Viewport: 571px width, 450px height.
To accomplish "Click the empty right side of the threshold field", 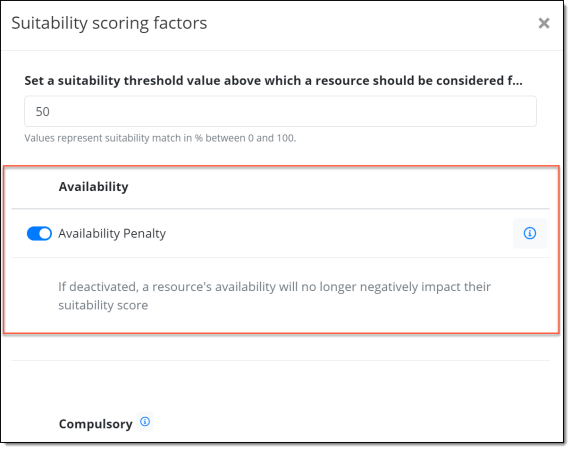I will [x=401, y=111].
